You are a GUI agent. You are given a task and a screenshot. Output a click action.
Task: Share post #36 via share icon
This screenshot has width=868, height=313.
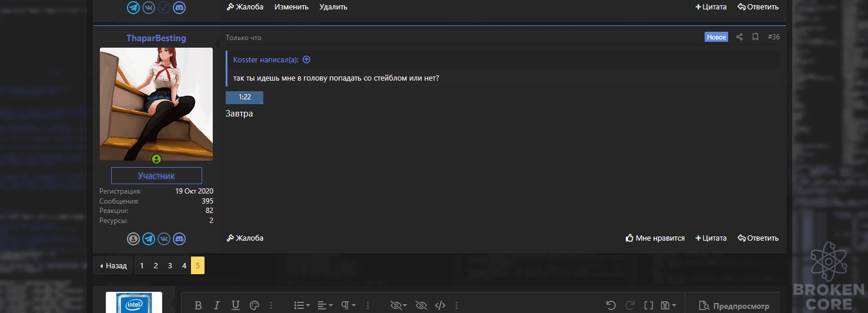pos(739,37)
